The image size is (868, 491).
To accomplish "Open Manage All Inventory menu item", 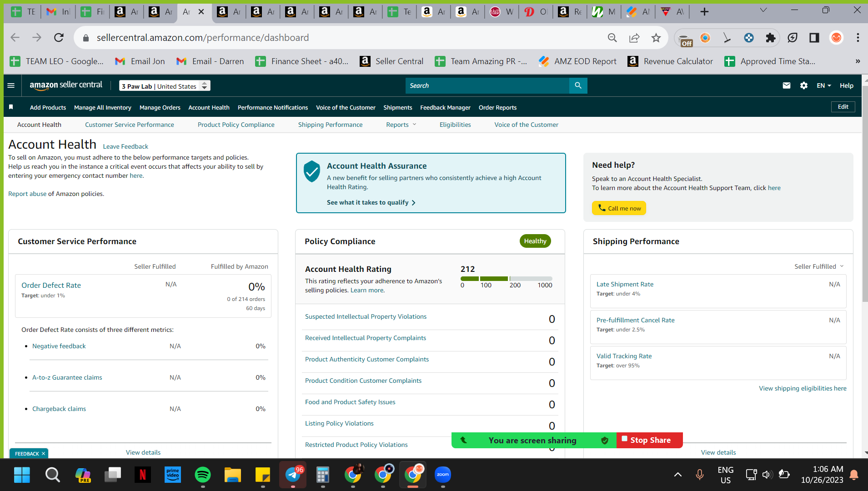I will 103,107.
